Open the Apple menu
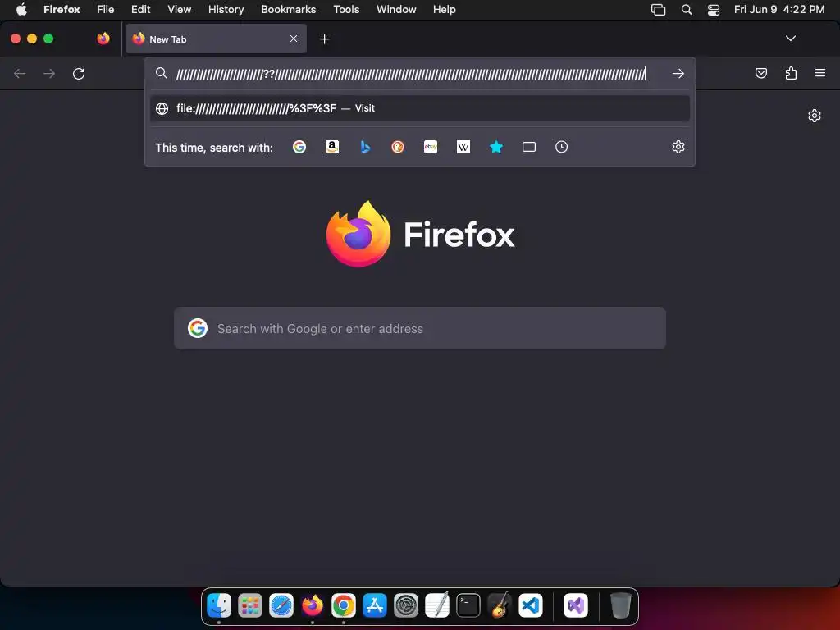Screen dimensions: 840x630 (21, 9)
